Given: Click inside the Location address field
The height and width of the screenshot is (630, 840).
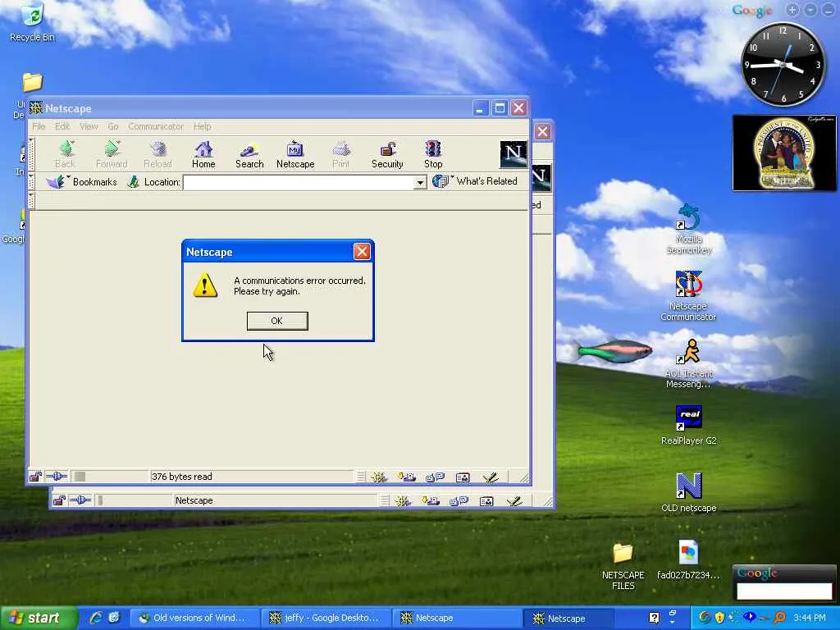Looking at the screenshot, I should click(299, 183).
